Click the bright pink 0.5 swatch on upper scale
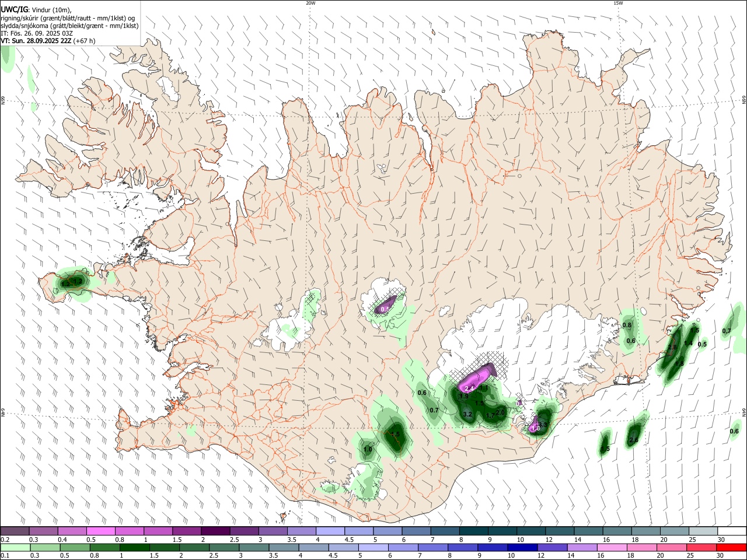747x560 pixels. tap(100, 531)
